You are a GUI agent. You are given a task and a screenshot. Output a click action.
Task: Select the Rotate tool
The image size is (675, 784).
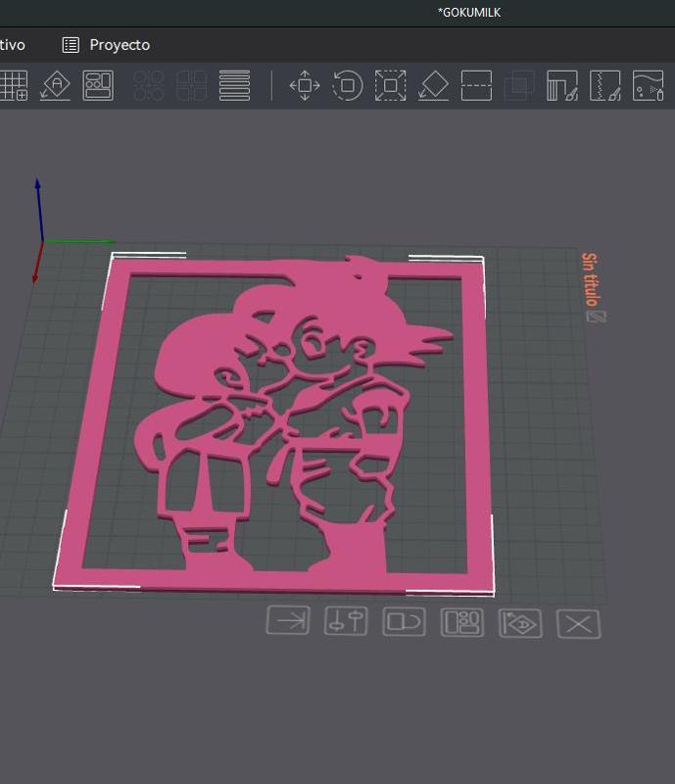pyautogui.click(x=348, y=85)
